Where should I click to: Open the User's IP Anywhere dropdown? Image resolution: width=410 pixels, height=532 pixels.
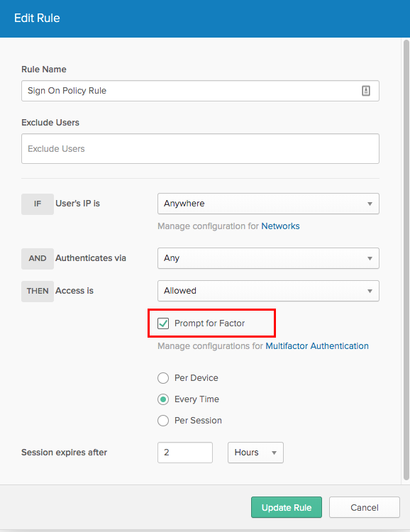(x=268, y=204)
